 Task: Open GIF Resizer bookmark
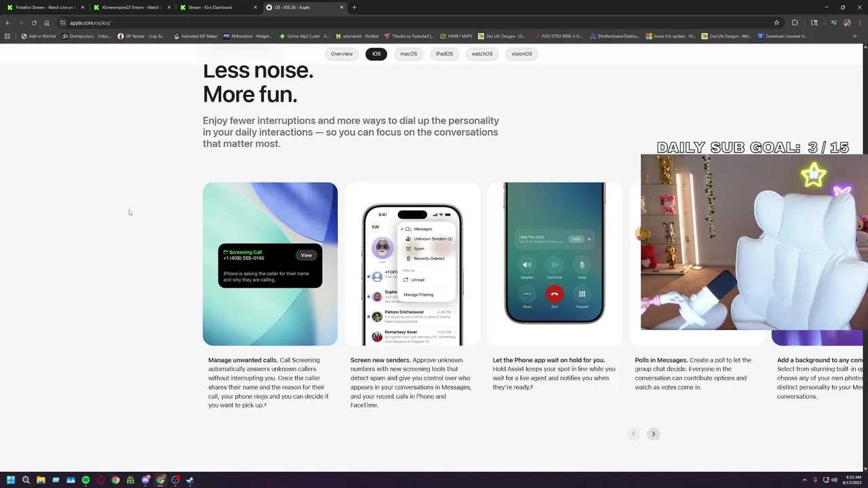[141, 36]
